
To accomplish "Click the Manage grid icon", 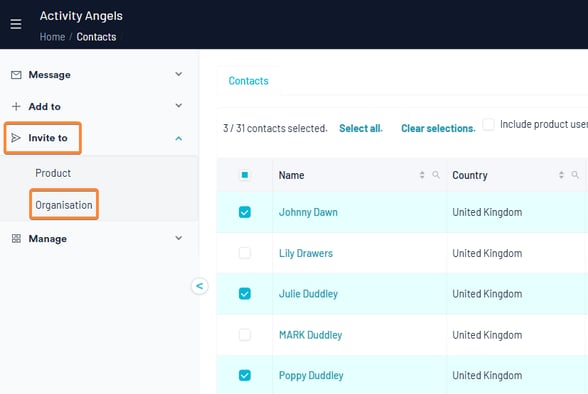I will point(16,238).
